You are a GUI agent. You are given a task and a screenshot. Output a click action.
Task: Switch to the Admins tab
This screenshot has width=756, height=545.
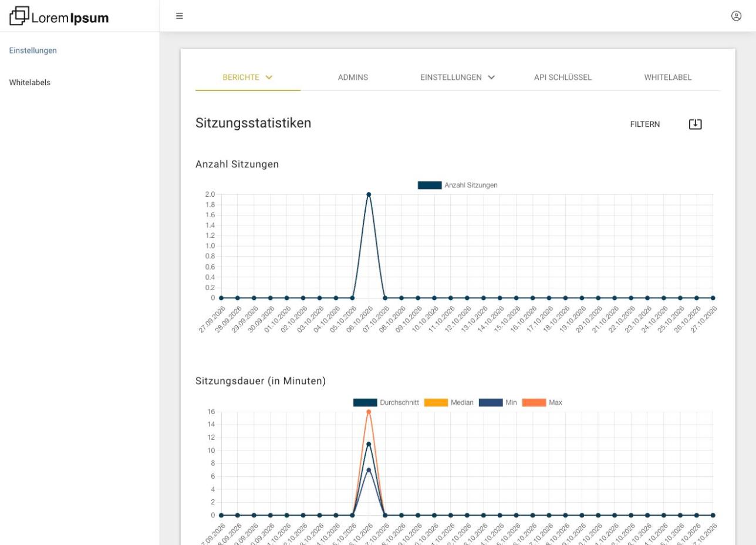tap(353, 78)
